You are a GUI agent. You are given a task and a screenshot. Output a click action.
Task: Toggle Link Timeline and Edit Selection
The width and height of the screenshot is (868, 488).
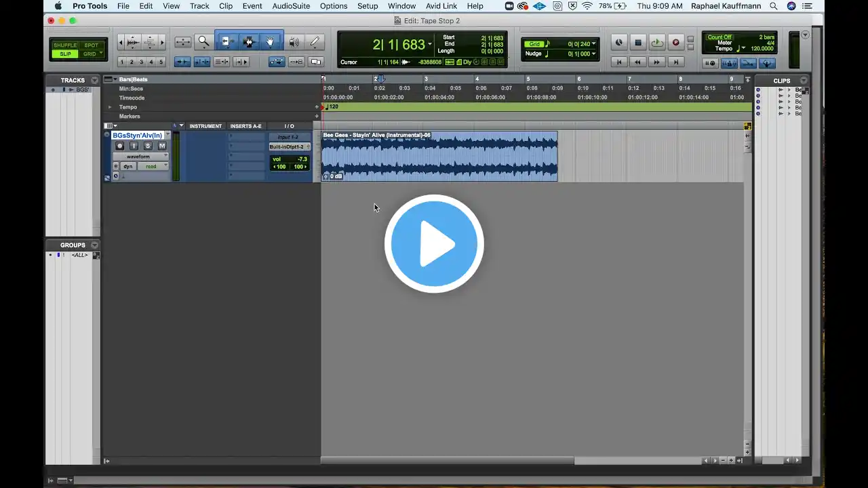(202, 62)
